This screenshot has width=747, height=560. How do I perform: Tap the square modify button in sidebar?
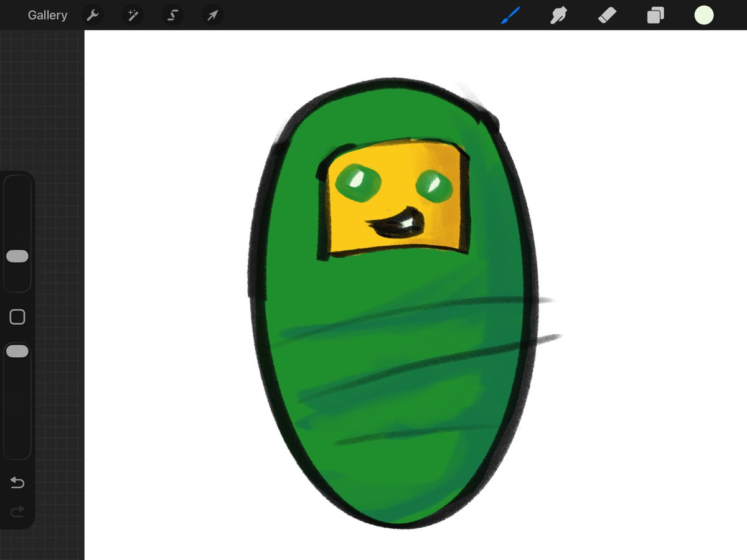click(x=17, y=317)
